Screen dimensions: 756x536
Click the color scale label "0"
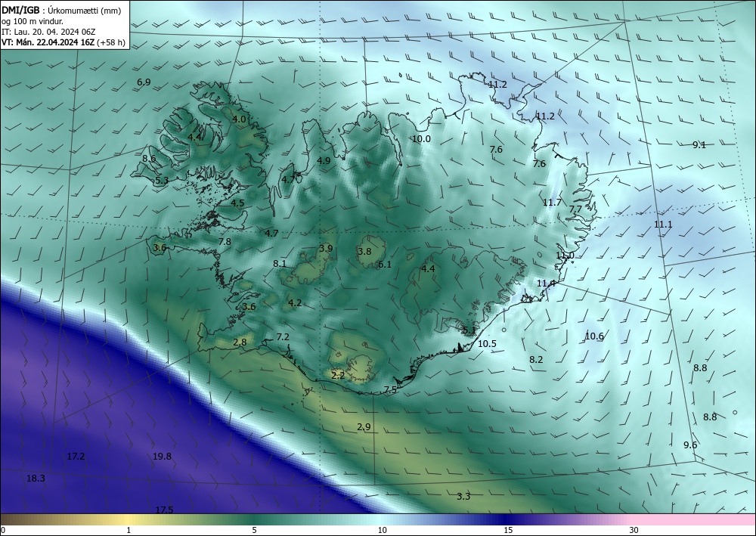point(3,530)
